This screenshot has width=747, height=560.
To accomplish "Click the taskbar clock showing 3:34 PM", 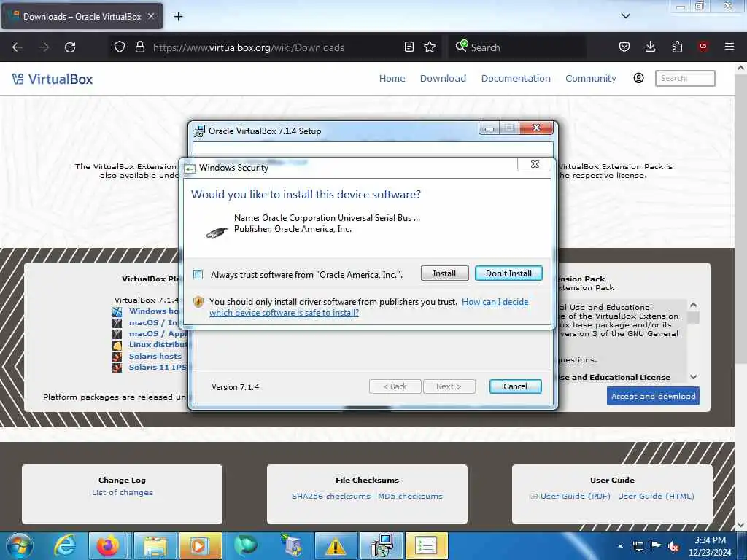I will (709, 546).
